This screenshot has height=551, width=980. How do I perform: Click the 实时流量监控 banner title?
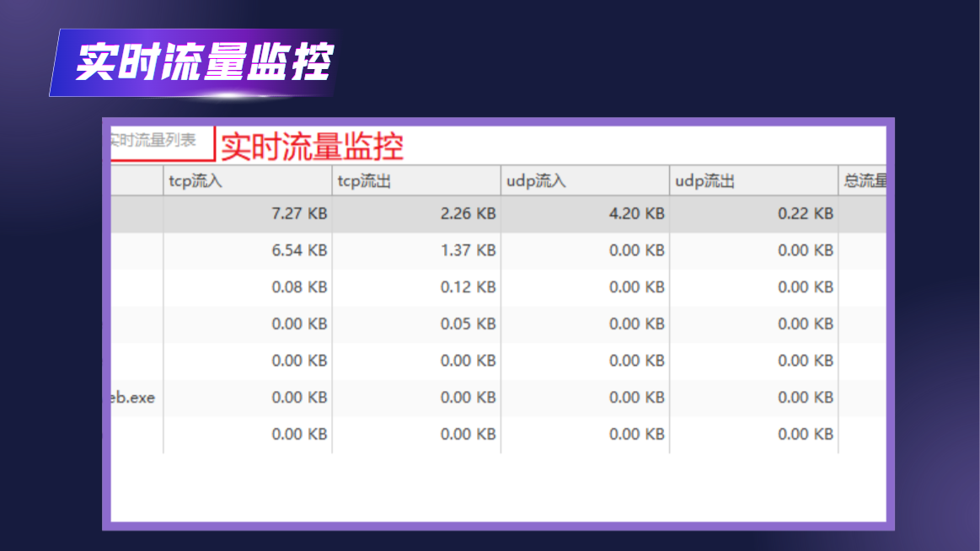(x=204, y=62)
